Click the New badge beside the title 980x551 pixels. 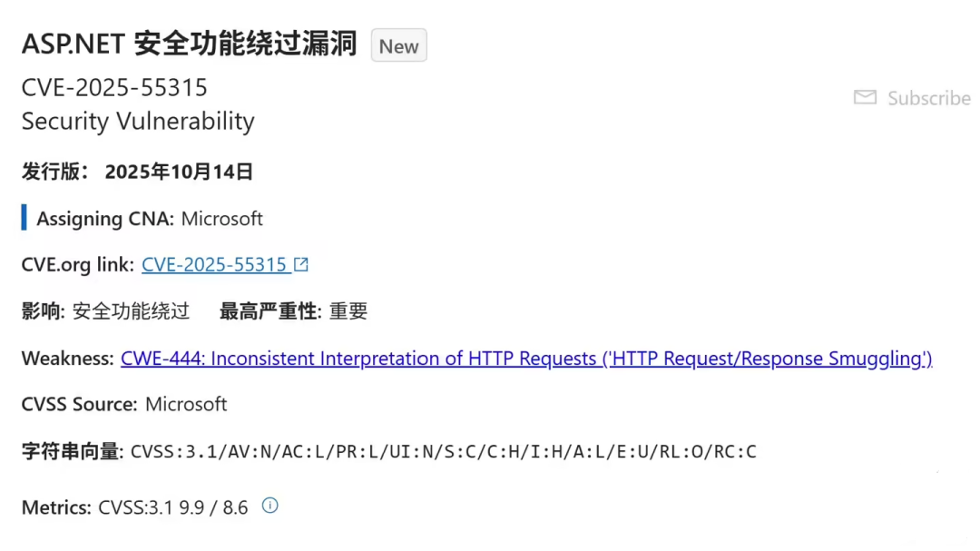point(398,45)
